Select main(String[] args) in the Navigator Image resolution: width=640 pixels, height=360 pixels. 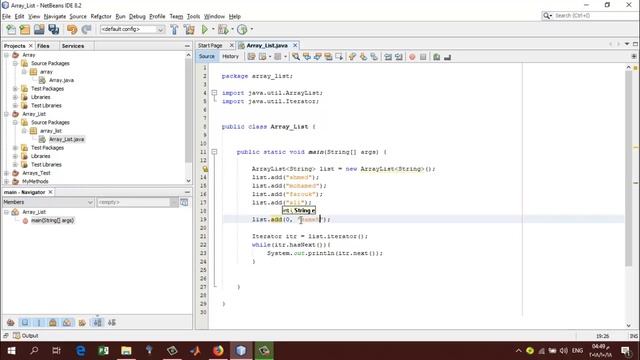point(52,220)
